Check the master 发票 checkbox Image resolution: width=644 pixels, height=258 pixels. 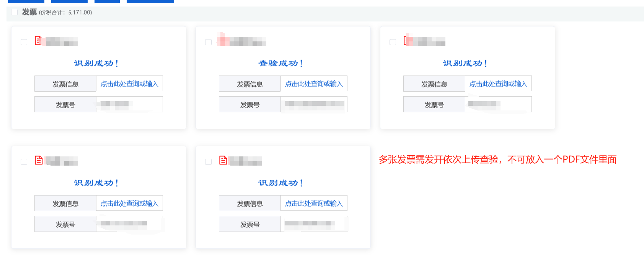click(15, 12)
